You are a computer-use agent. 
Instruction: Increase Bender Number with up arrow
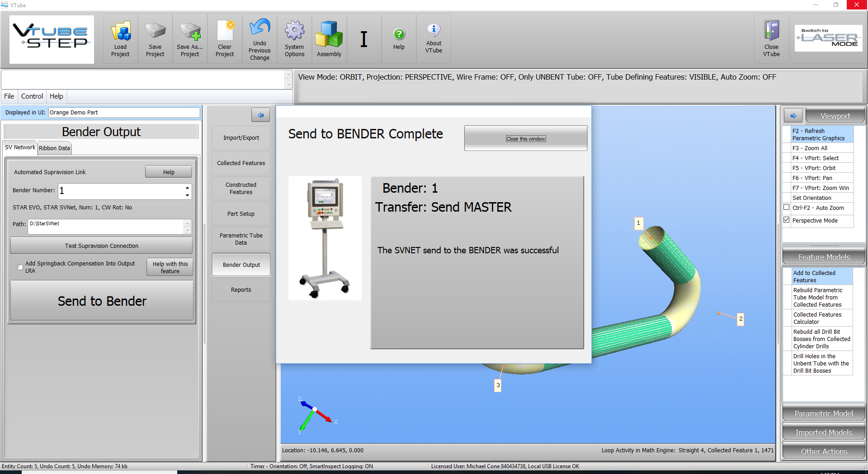(187, 187)
